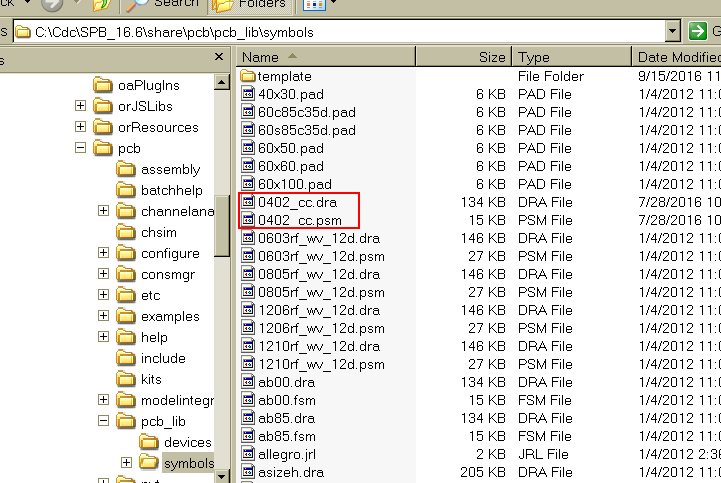
Task: Click the Search toolbar button
Action: (163, 5)
